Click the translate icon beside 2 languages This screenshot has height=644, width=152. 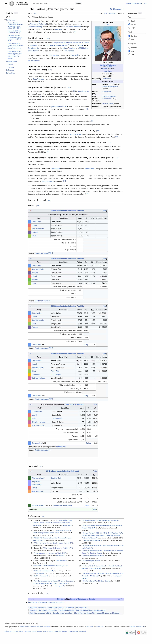pyautogui.click(x=111, y=9)
